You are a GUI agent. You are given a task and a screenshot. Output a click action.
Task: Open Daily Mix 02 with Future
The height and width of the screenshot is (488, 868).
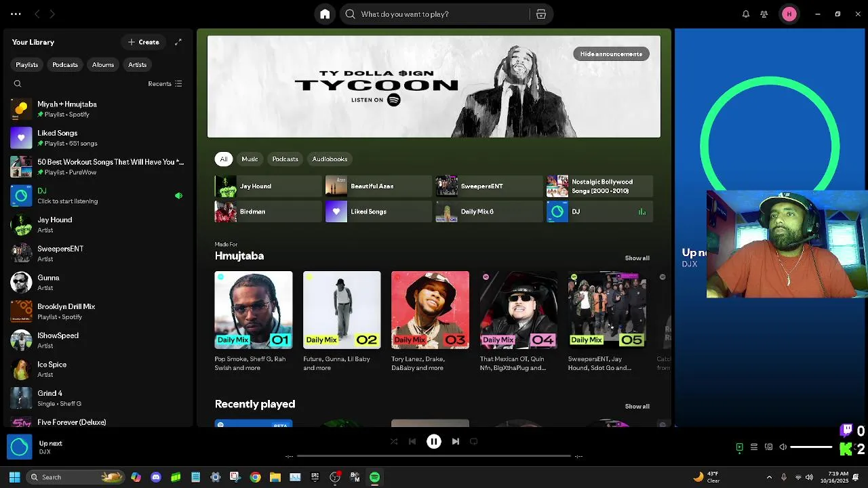pos(342,322)
